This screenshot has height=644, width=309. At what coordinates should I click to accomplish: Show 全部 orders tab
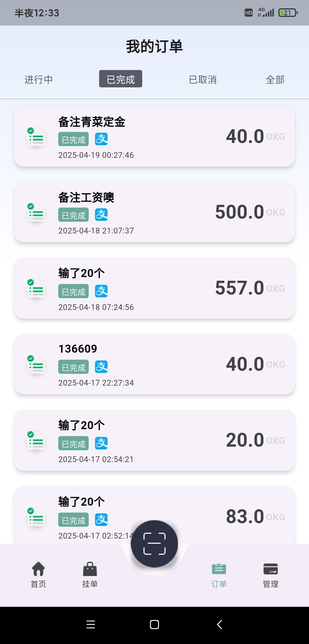pyautogui.click(x=275, y=79)
